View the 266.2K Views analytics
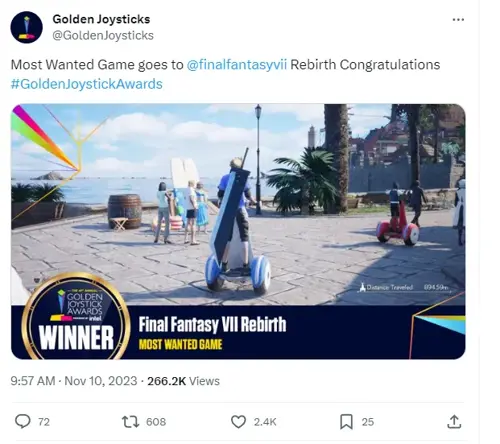500x444 pixels. [x=183, y=381]
